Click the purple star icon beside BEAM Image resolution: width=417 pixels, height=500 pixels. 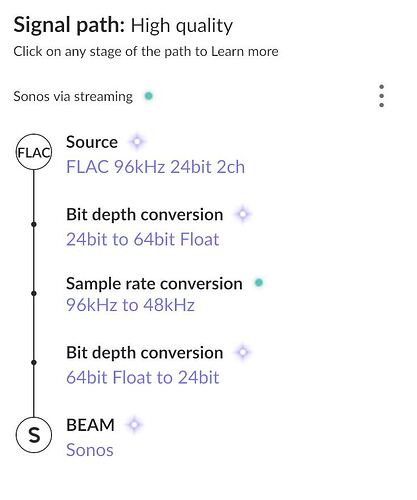click(x=134, y=425)
